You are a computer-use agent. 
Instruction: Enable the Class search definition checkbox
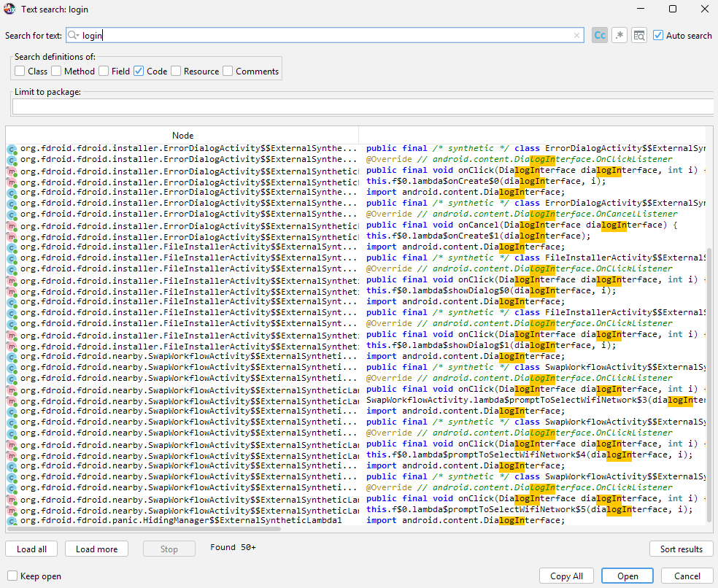[x=20, y=71]
